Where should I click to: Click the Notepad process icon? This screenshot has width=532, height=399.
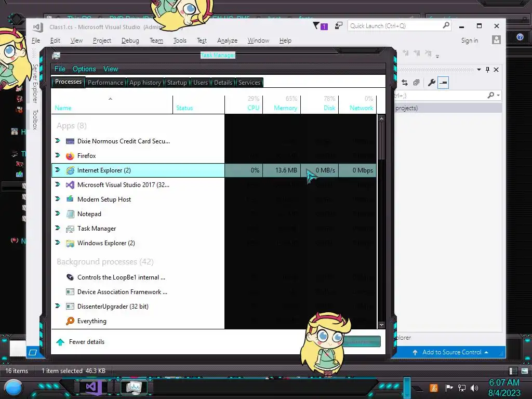(70, 214)
